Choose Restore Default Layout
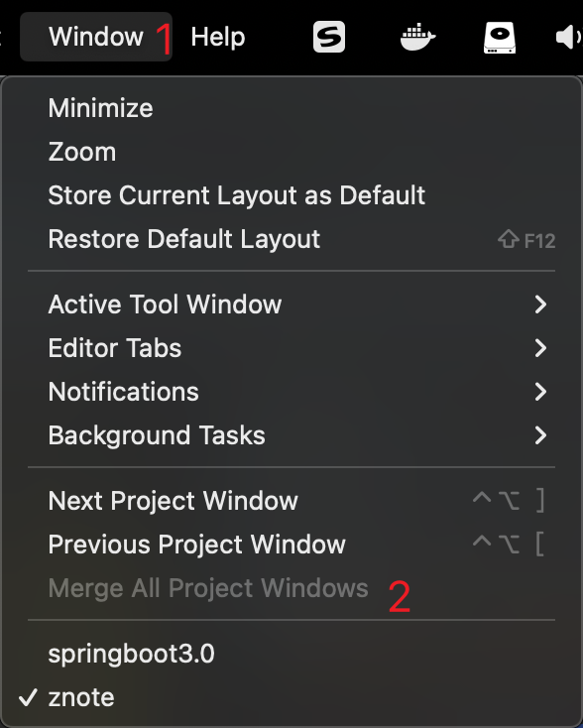The height and width of the screenshot is (728, 583). point(291,239)
